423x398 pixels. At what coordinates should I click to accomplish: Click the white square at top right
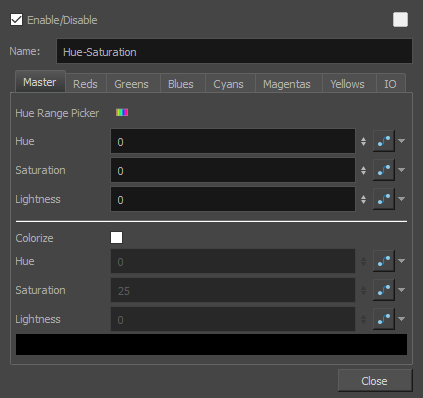pos(400,20)
